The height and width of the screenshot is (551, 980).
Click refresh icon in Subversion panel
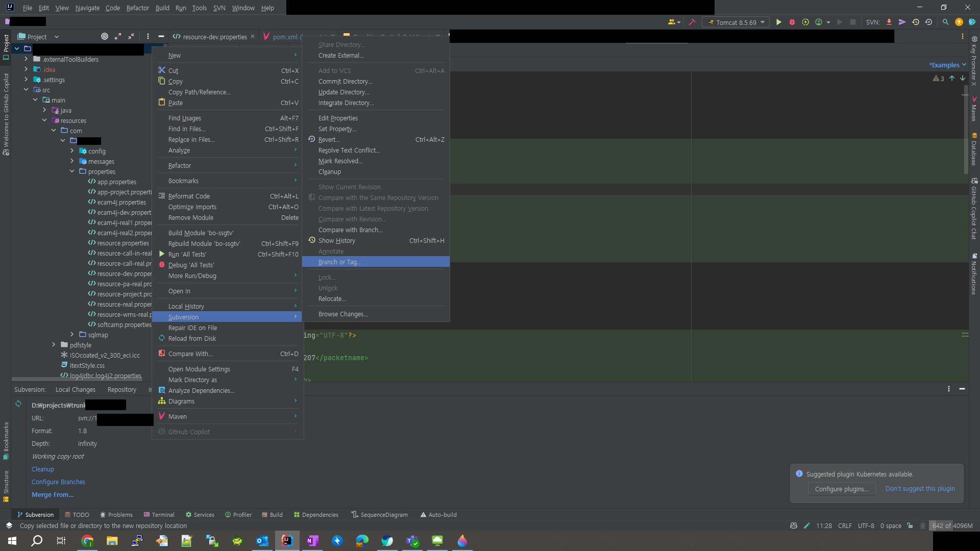(x=18, y=404)
